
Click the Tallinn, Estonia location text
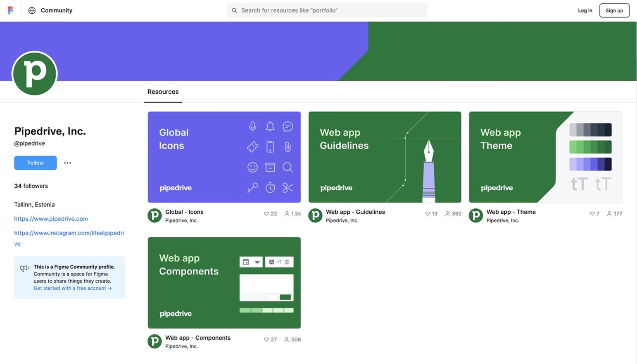[x=34, y=205]
